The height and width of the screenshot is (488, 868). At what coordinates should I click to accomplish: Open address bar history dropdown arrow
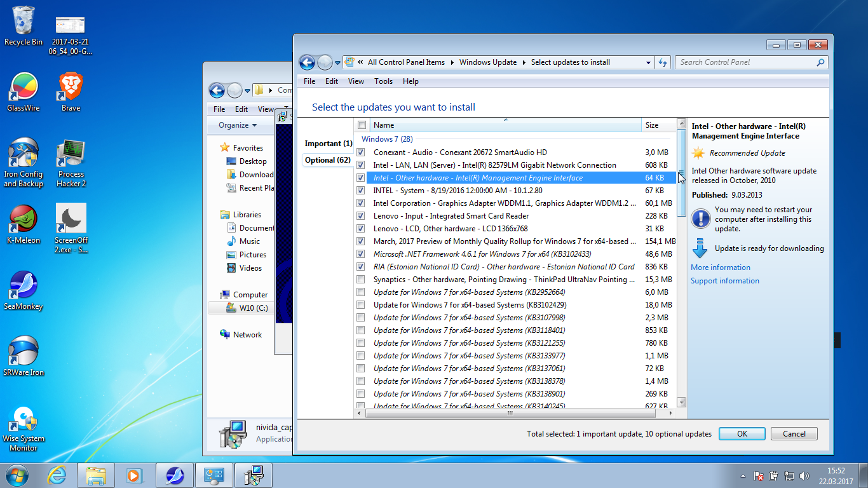pyautogui.click(x=648, y=62)
